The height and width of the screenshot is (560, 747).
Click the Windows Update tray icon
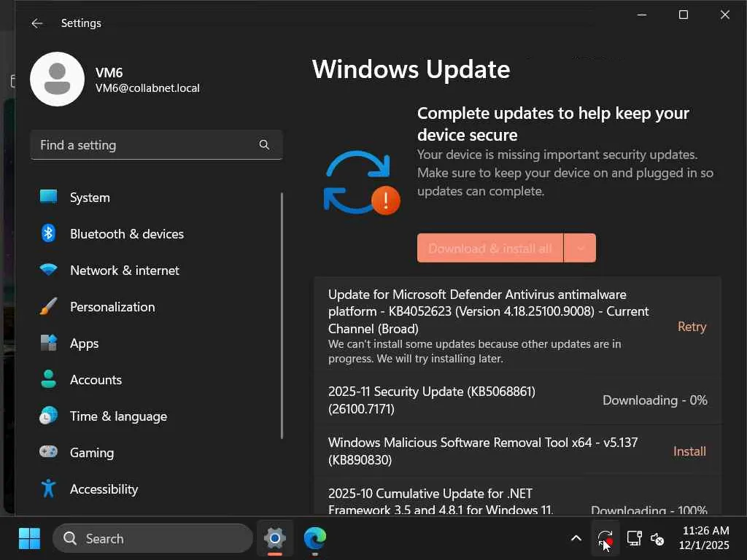605,539
